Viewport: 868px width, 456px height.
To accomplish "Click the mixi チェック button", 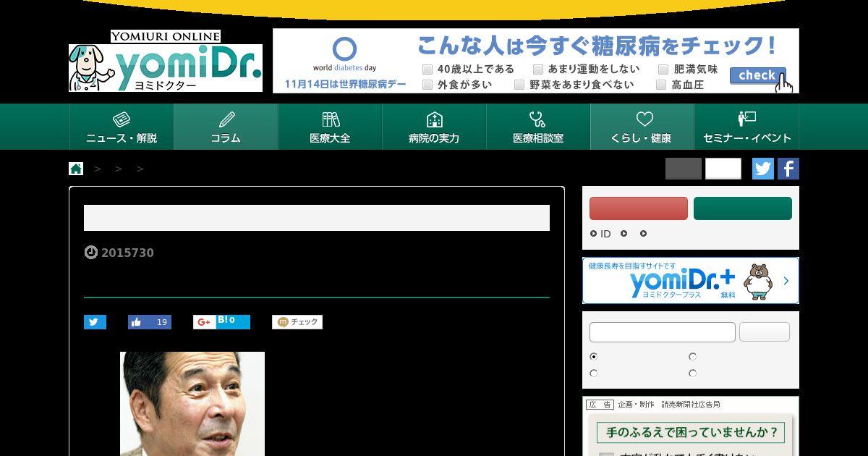I will tap(297, 322).
